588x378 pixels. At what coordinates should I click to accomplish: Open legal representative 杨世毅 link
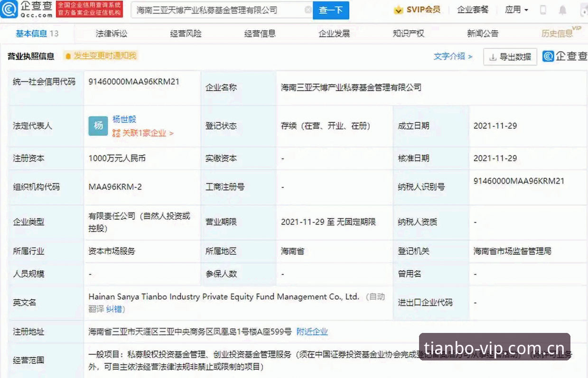click(124, 120)
